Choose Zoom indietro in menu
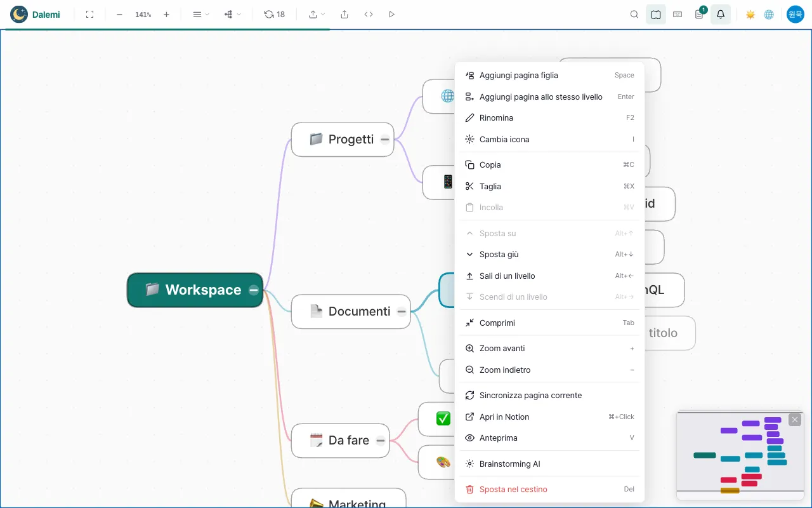Viewport: 812px width, 508px height. pos(549,370)
